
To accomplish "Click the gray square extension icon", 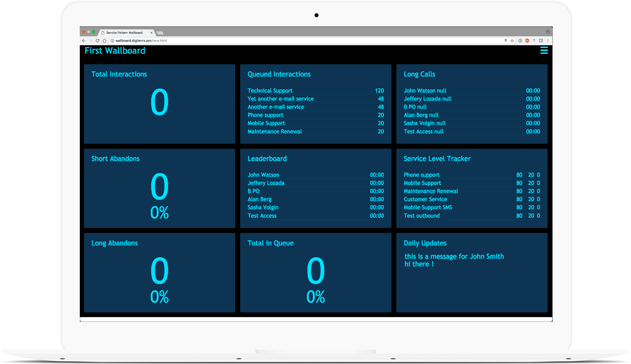I will [541, 41].
